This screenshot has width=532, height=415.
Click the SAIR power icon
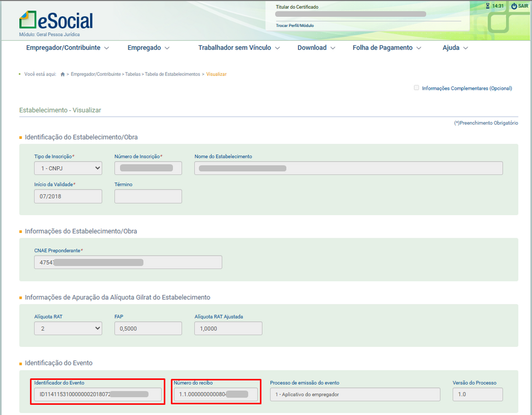click(x=514, y=6)
